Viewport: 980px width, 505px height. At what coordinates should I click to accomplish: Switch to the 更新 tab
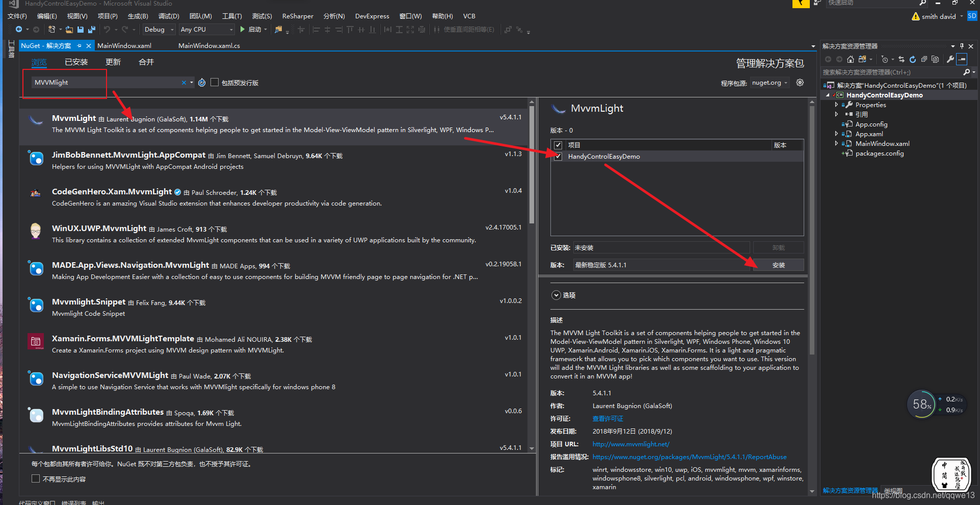point(113,62)
